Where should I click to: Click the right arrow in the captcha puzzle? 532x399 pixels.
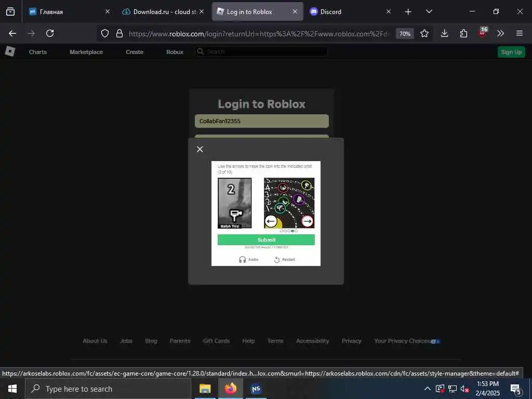pyautogui.click(x=307, y=221)
